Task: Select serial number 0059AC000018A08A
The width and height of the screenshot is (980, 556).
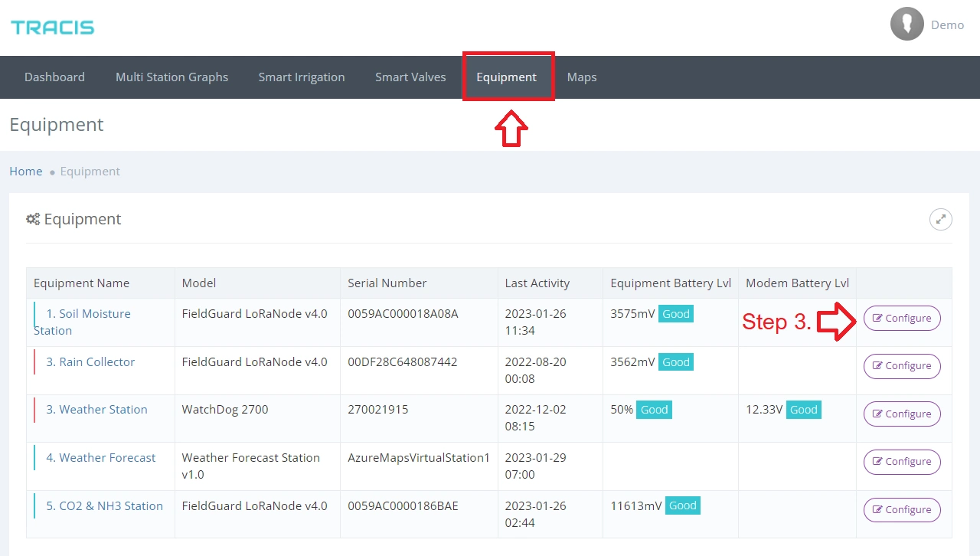Action: [403, 314]
